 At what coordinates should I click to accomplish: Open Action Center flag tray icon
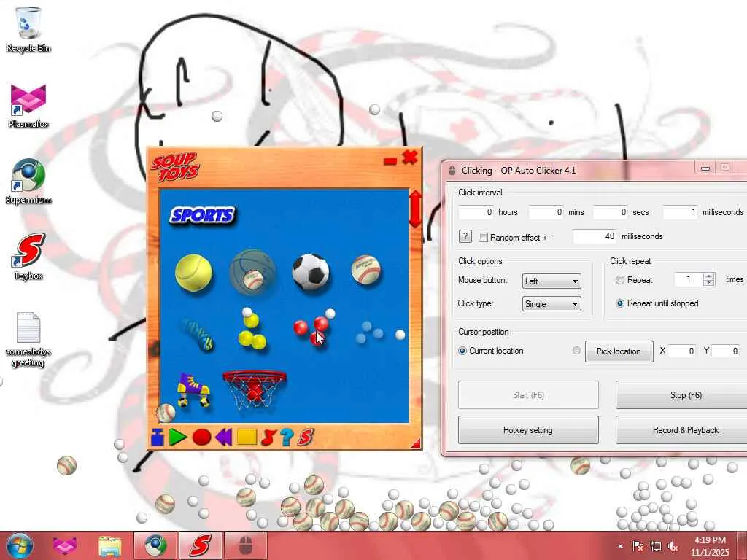click(x=638, y=546)
